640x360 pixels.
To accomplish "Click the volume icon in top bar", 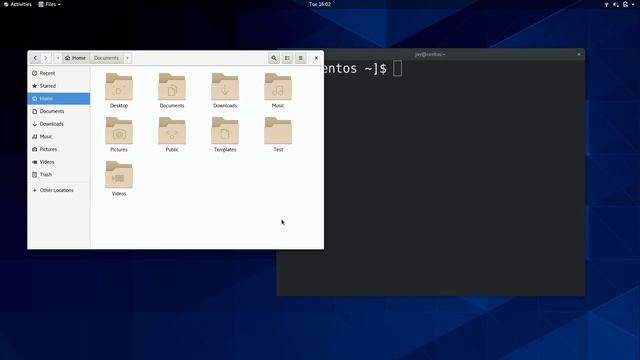I will click(616, 4).
